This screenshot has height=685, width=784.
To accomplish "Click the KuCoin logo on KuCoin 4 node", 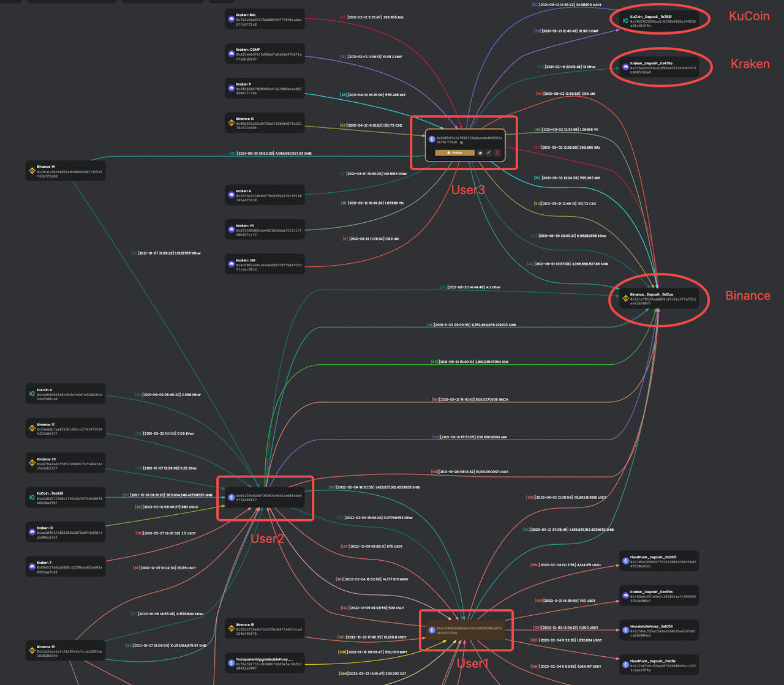I will [32, 394].
